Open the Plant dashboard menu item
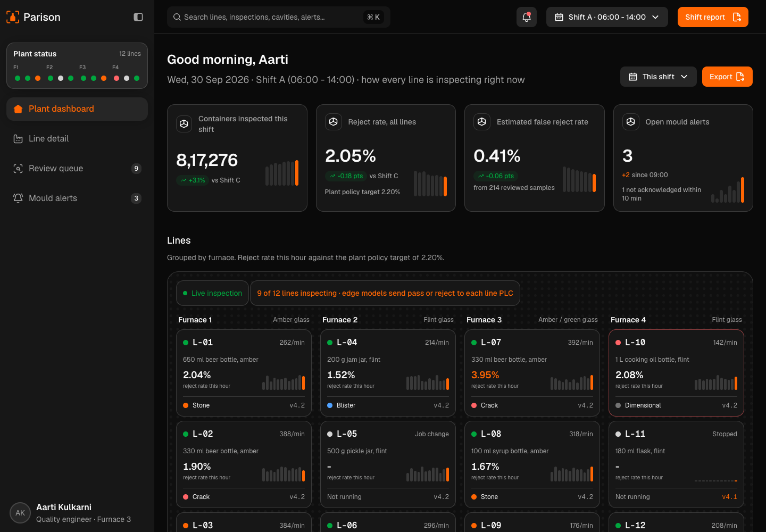The height and width of the screenshot is (532, 766). (77, 109)
